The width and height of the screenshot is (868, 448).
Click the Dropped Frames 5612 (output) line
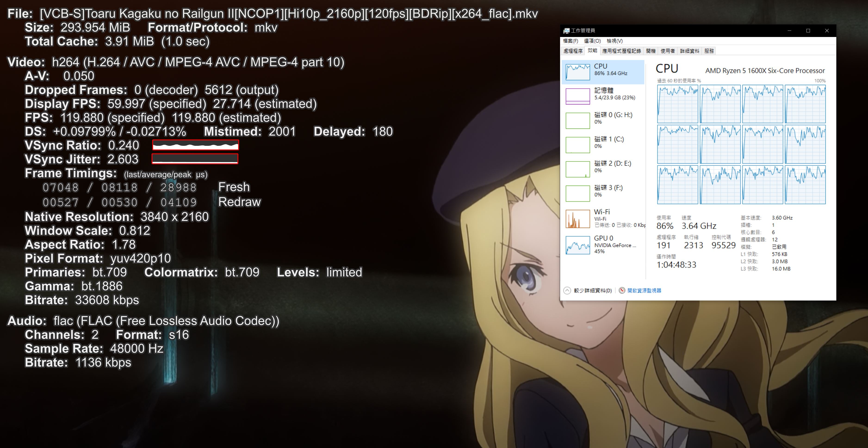[x=152, y=90]
